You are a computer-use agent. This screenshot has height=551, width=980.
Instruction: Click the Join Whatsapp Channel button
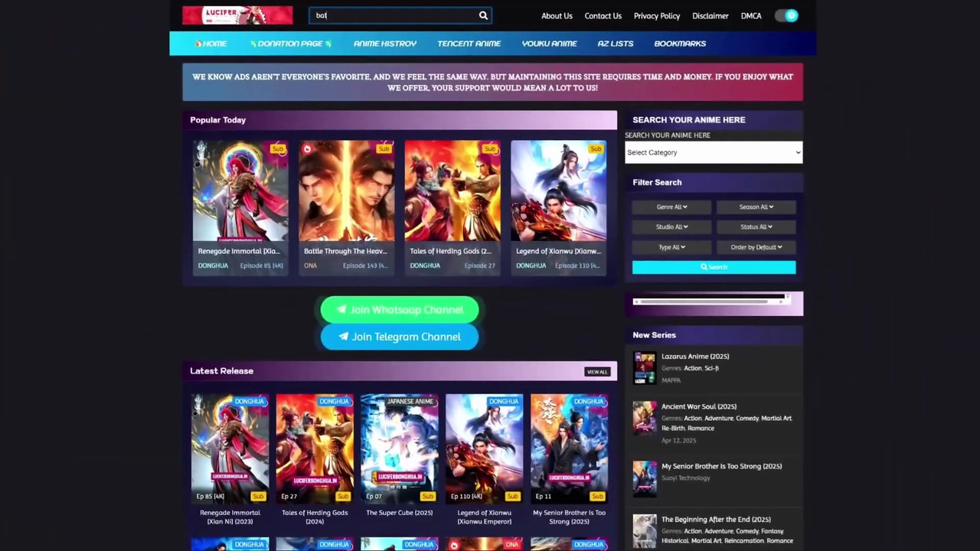click(400, 310)
